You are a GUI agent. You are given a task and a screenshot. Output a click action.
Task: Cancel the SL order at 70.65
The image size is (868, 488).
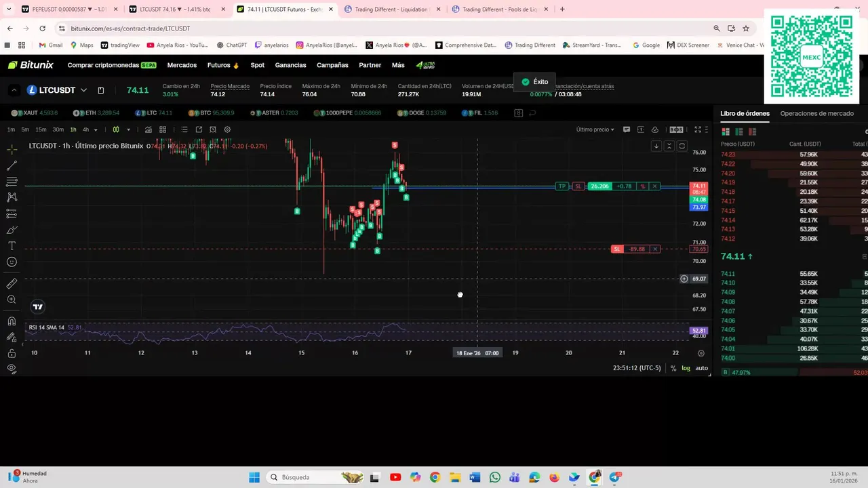pyautogui.click(x=655, y=249)
